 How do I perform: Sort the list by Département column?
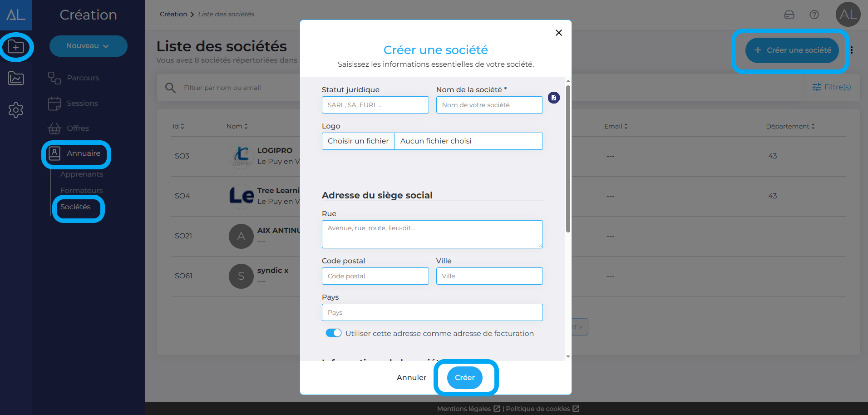tap(790, 126)
